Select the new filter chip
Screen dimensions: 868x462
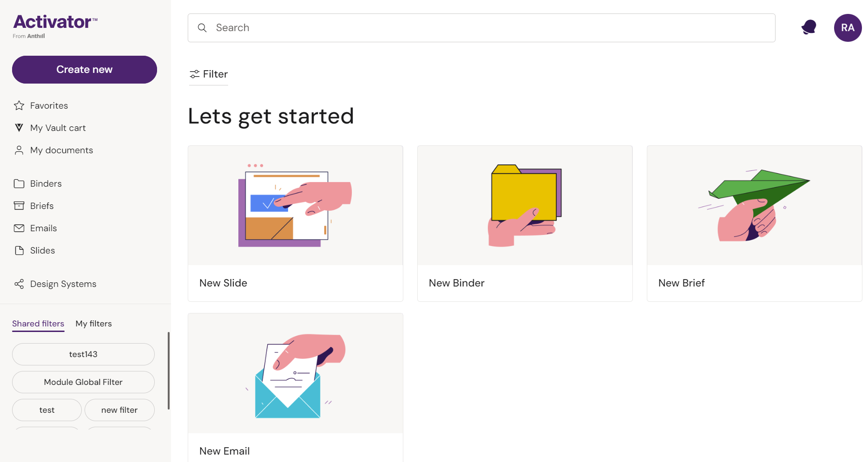coord(119,410)
